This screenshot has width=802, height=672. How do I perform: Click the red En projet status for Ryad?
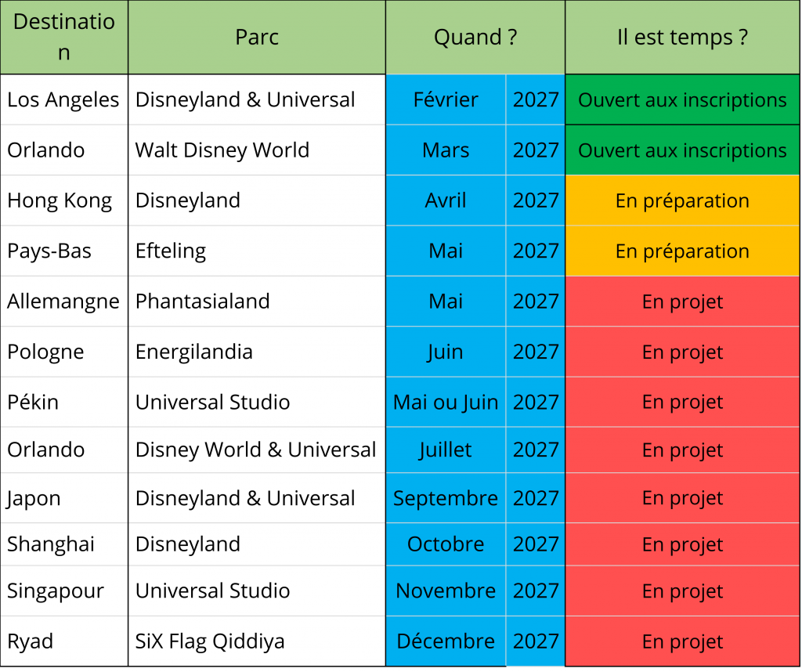[682, 641]
